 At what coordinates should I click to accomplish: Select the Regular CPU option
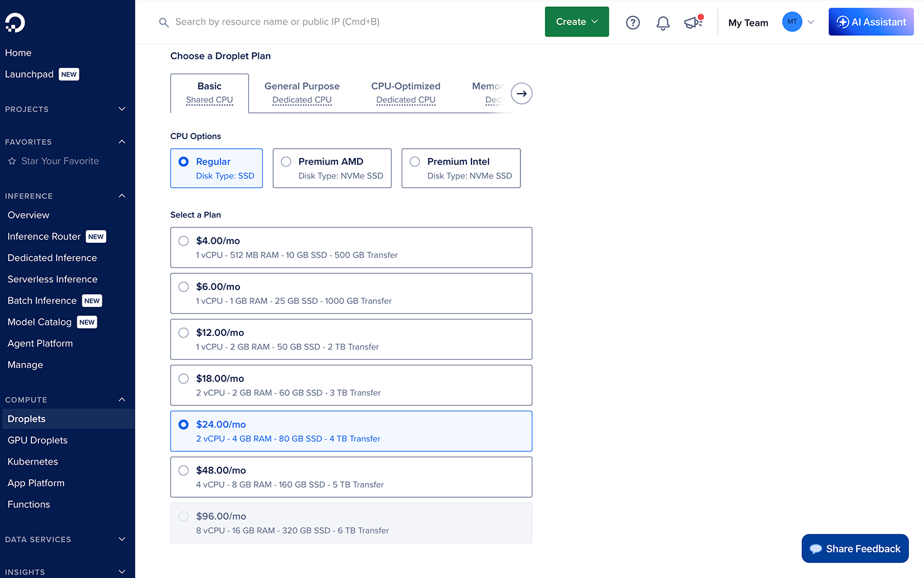[x=216, y=168]
